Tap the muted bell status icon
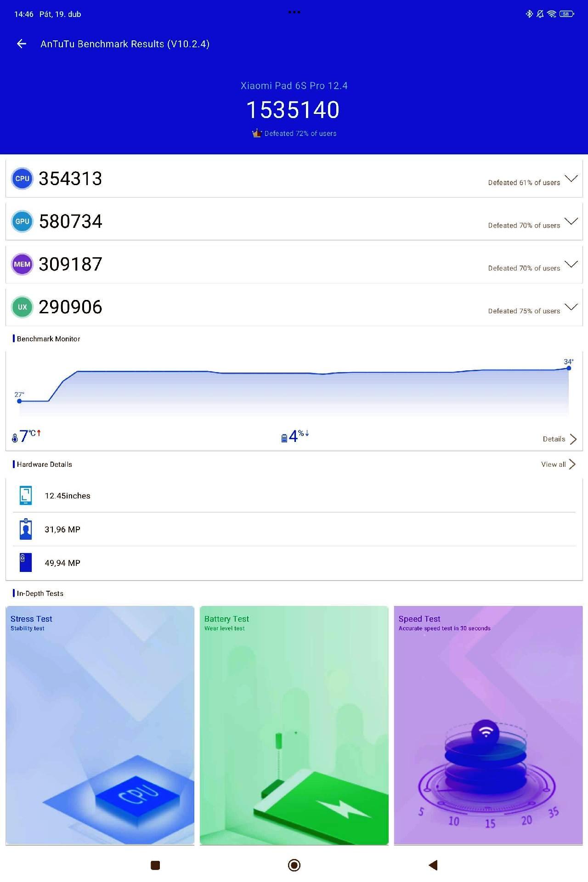 540,14
